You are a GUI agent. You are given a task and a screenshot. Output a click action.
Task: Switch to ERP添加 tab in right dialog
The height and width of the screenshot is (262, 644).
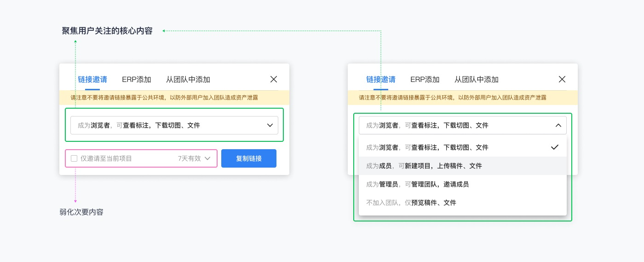(425, 79)
